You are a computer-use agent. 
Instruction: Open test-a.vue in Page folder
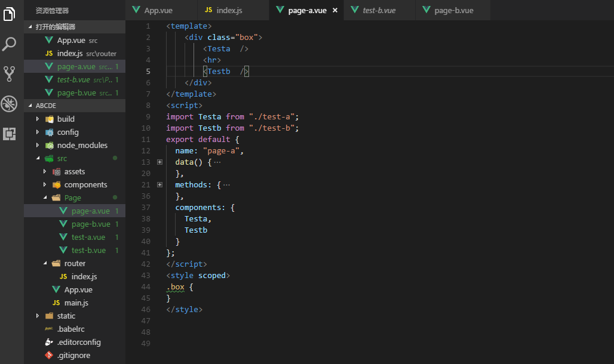tap(75, 237)
